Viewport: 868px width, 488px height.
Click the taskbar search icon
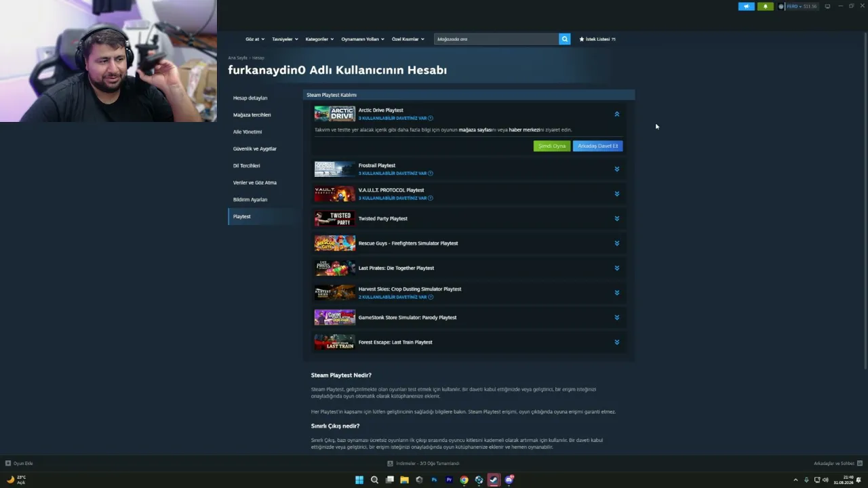pyautogui.click(x=374, y=480)
